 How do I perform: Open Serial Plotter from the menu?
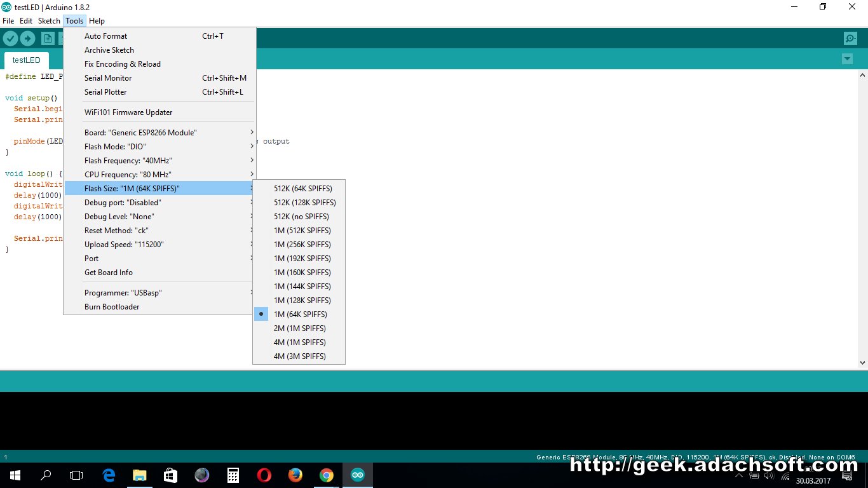(159, 92)
